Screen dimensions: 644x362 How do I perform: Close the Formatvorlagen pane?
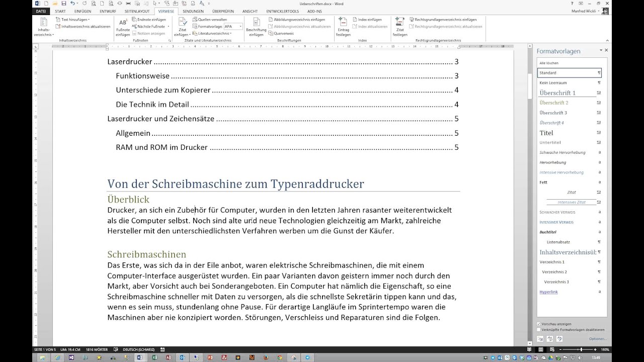point(606,51)
